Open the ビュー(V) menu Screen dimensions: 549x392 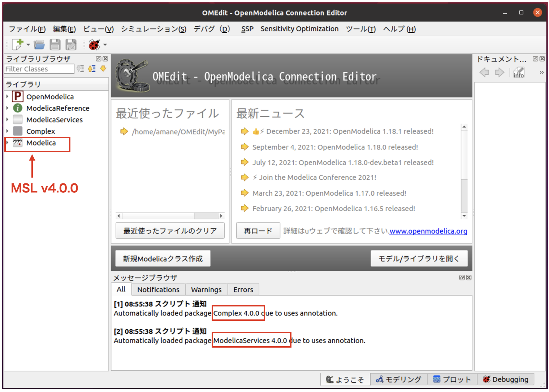pos(99,29)
